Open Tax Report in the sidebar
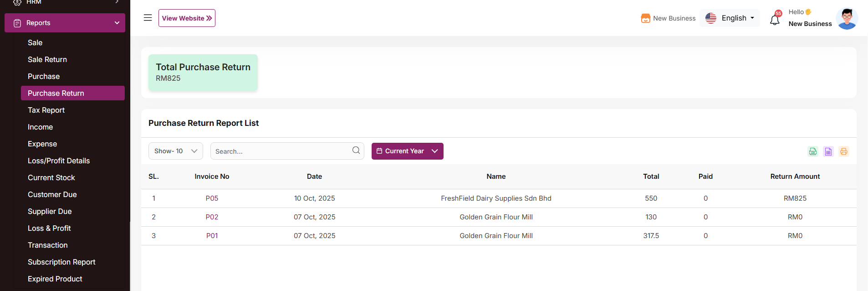This screenshot has width=868, height=291. (46, 110)
